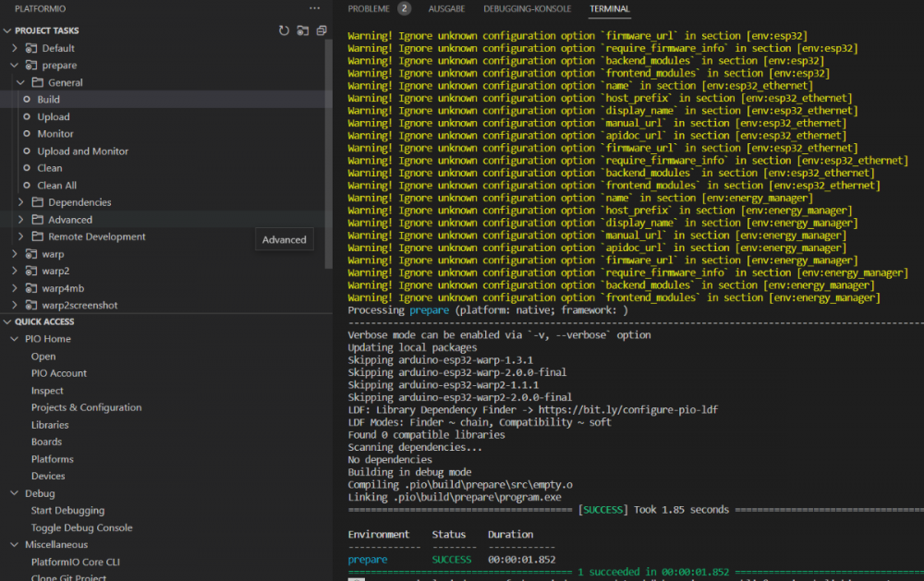
Task: Expand the warp4mb environment
Action: tap(15, 288)
